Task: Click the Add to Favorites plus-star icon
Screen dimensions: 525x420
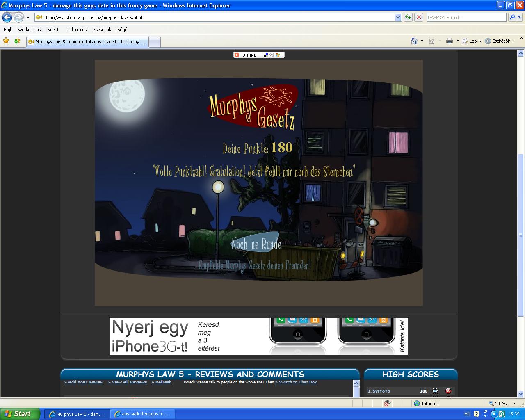Action: [x=16, y=41]
